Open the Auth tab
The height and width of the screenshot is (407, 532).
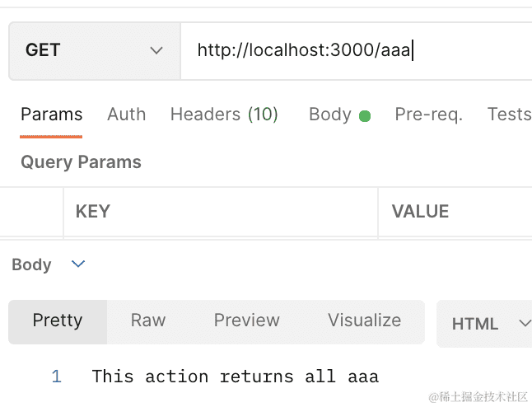pyautogui.click(x=126, y=115)
